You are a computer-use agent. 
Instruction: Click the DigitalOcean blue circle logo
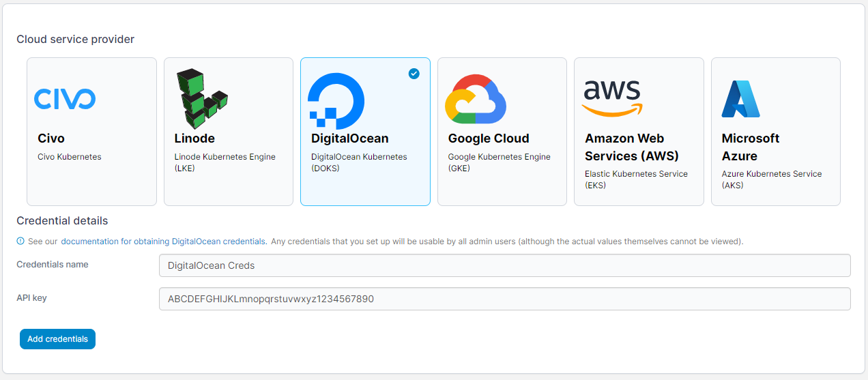point(336,101)
